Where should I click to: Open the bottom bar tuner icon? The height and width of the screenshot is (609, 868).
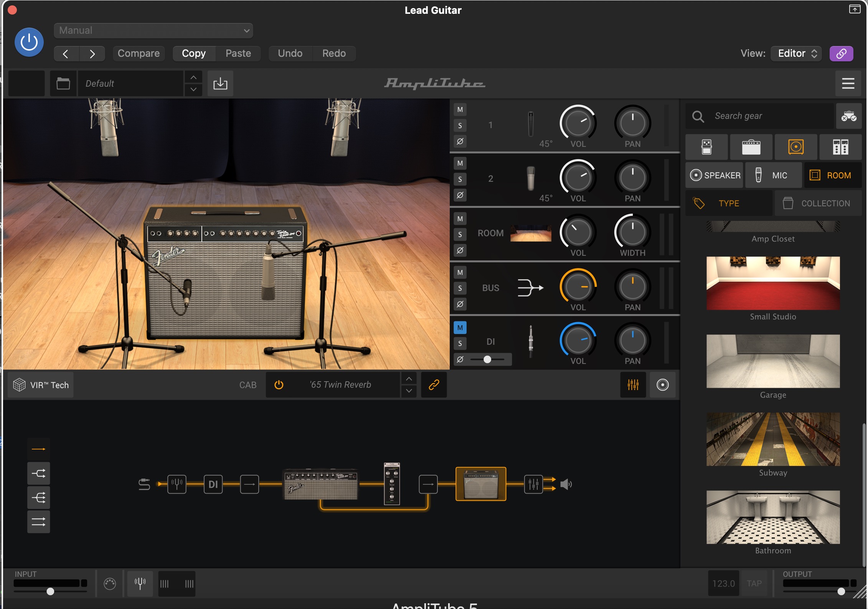(x=140, y=583)
